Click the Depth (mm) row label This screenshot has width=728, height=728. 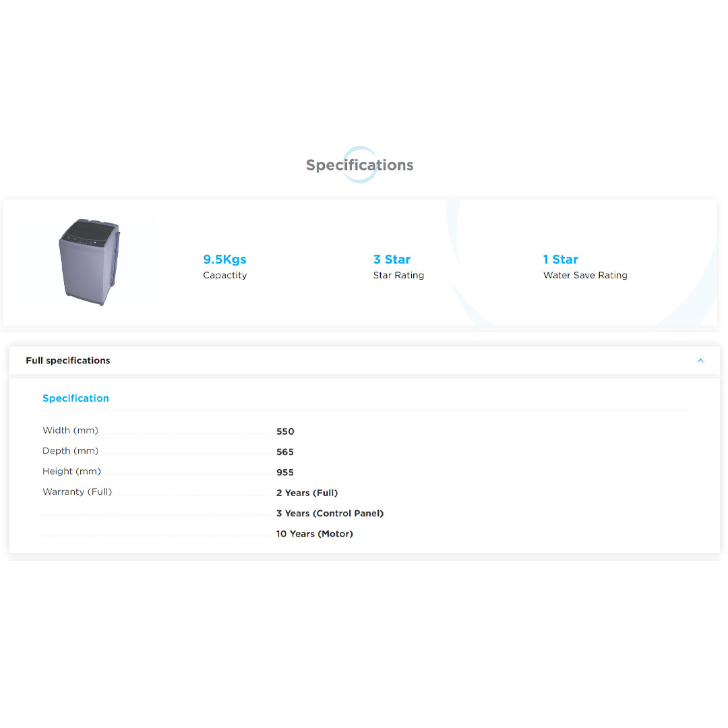70,451
